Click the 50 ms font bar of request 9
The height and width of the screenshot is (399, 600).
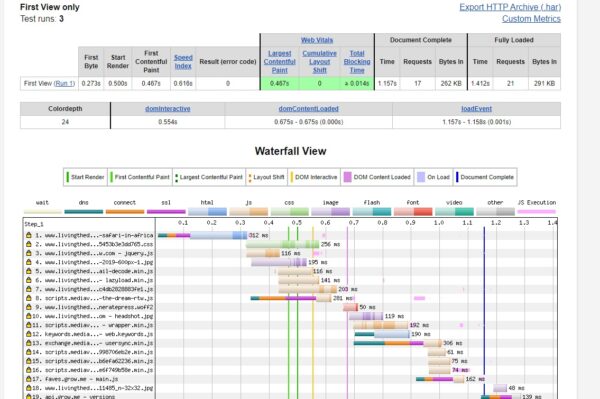click(350, 307)
